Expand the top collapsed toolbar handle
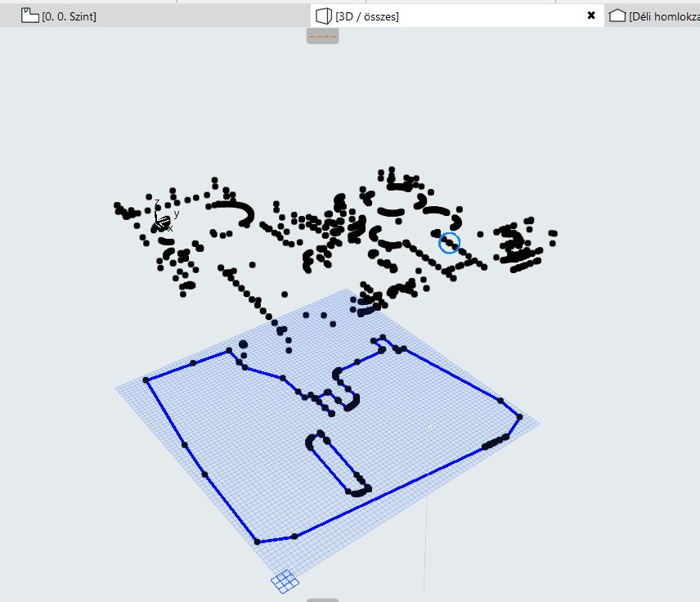 (322, 36)
